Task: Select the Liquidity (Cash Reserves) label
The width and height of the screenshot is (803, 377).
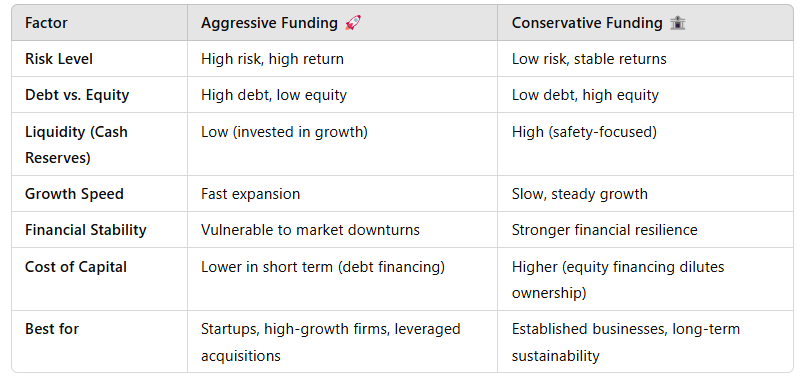Action: (x=76, y=144)
